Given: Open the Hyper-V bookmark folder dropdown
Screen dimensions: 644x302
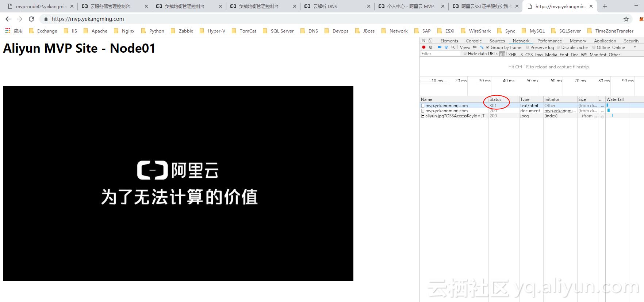Looking at the screenshot, I should [212, 31].
